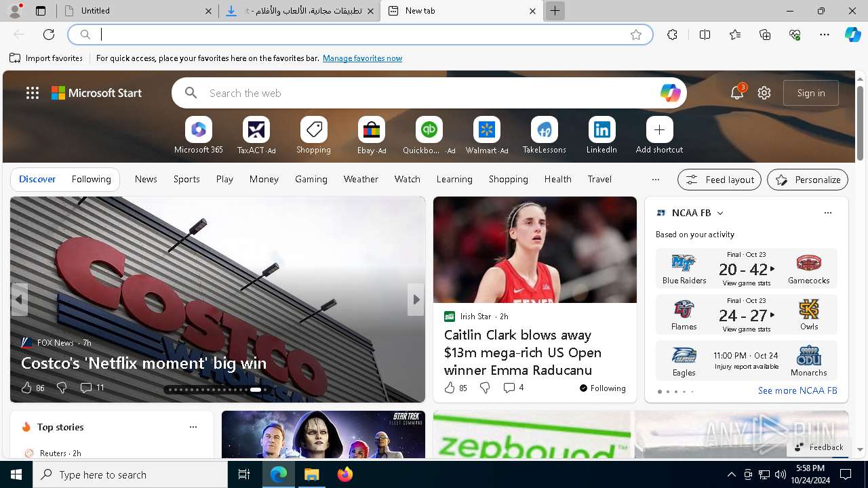Select the Discover feed tab

pyautogui.click(x=37, y=180)
